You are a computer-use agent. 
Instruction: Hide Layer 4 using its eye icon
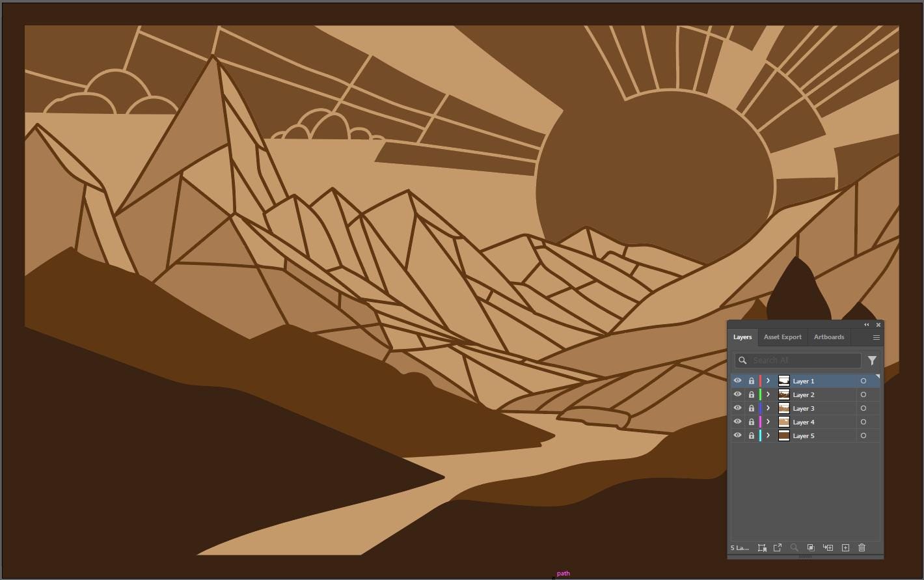click(737, 422)
